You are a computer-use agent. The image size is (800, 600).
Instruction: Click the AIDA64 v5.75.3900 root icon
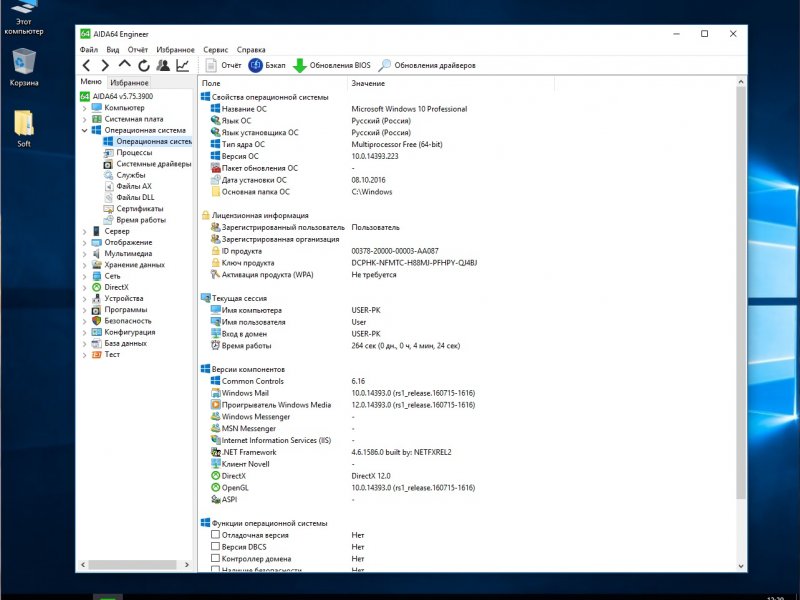85,96
